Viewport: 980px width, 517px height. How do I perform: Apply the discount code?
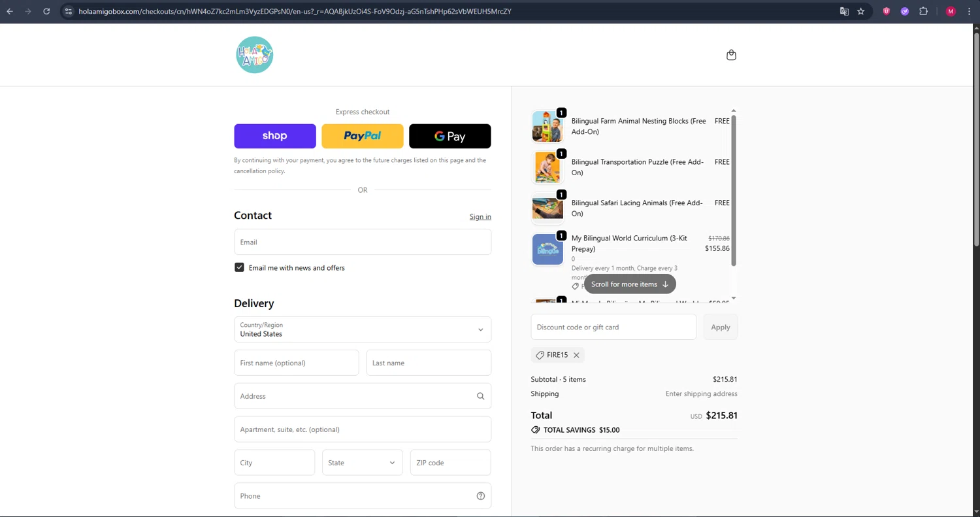(721, 327)
